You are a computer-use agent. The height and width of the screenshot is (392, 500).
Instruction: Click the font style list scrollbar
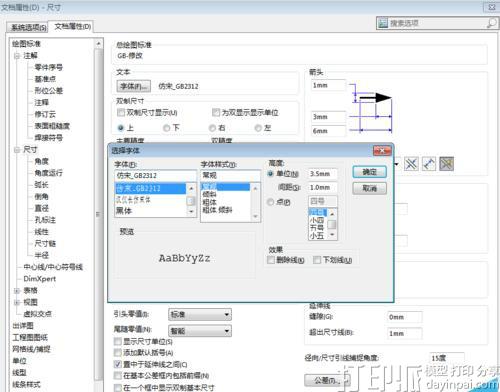pyautogui.click(x=255, y=202)
